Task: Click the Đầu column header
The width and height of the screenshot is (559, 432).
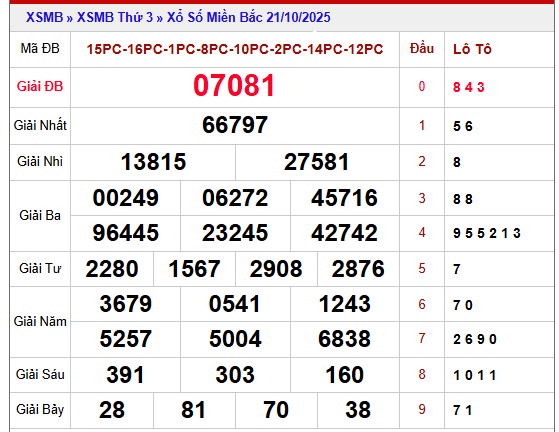Action: (422, 48)
